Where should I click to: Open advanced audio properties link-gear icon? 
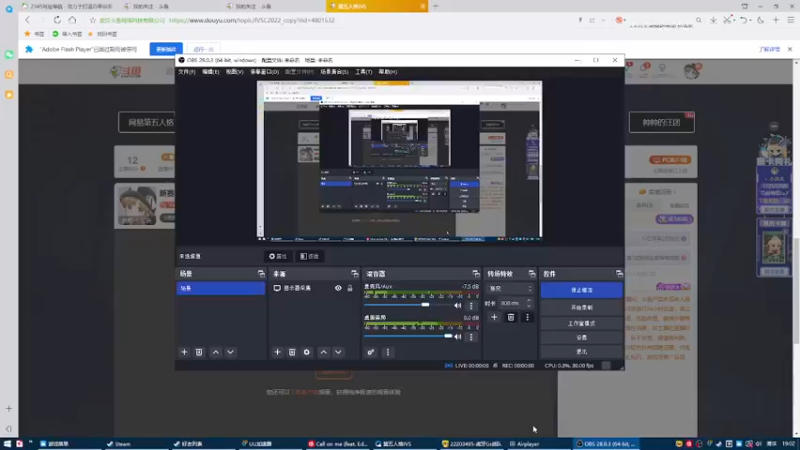click(371, 352)
